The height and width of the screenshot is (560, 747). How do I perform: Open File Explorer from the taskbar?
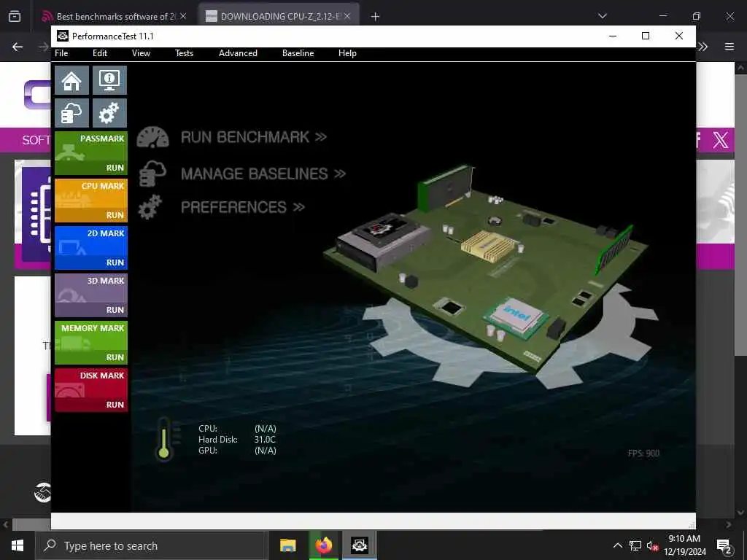(x=287, y=545)
